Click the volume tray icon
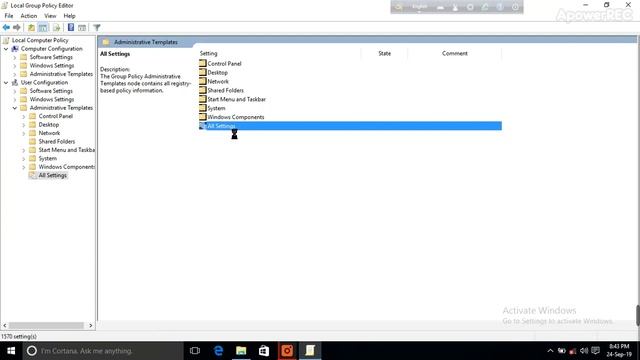Screen dimensions: 640x360 click(x=584, y=351)
